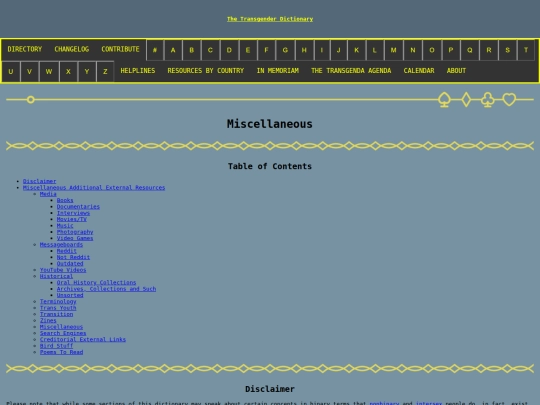The height and width of the screenshot is (405, 540).
Task: Jump to the Historical section
Action: click(x=56, y=276)
